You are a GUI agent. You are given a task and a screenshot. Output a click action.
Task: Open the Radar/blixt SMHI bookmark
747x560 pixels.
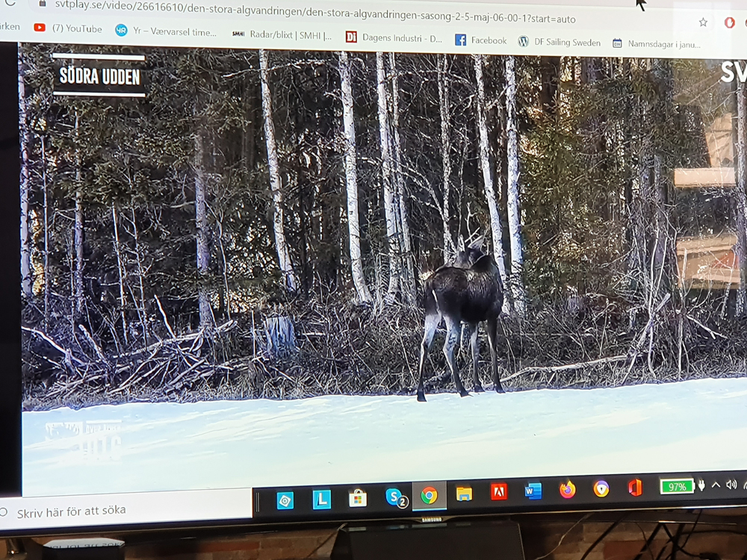tap(282, 35)
